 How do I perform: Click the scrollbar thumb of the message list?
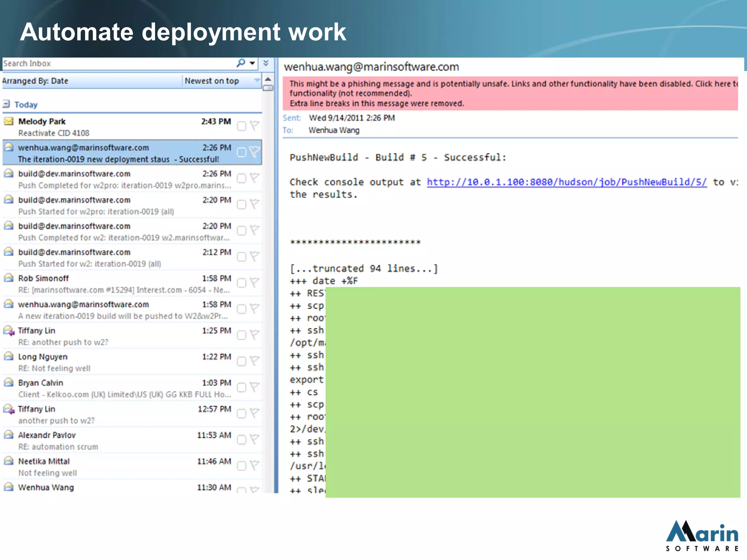268,88
